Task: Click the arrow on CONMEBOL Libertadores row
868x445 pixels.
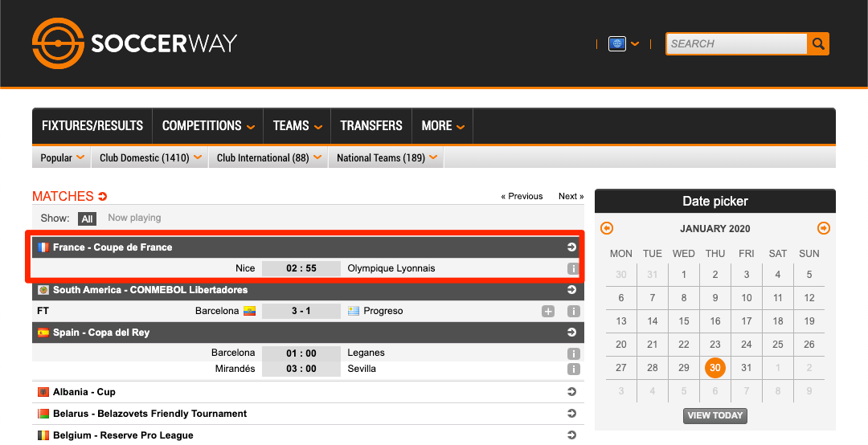Action: point(572,289)
